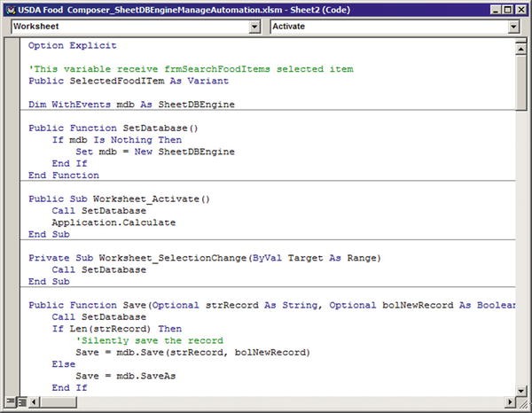Click the green comment about frmSearchFoodItems

(191, 69)
